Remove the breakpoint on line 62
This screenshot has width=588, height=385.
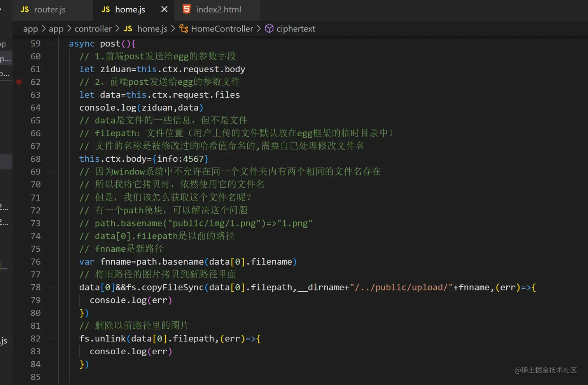click(19, 82)
